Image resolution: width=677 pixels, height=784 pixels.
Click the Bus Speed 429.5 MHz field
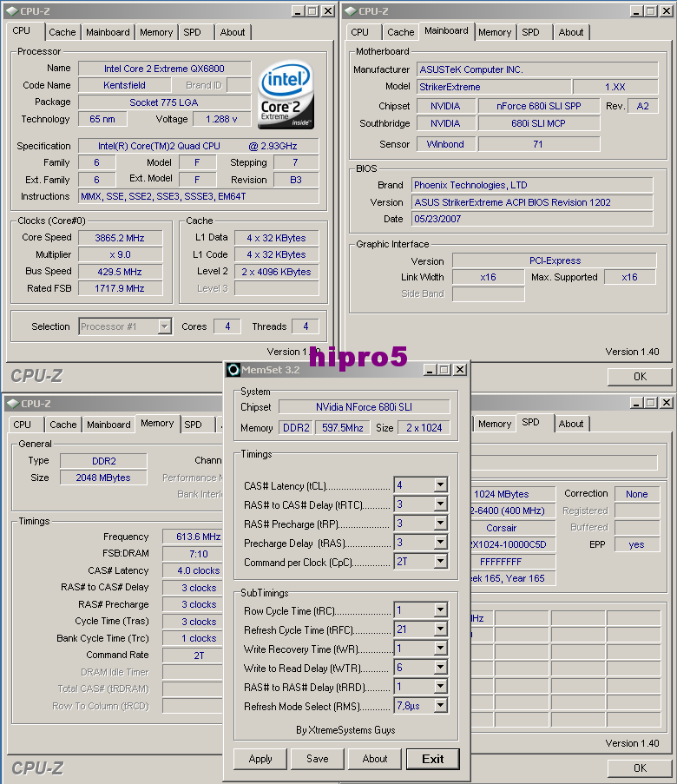tap(120, 272)
